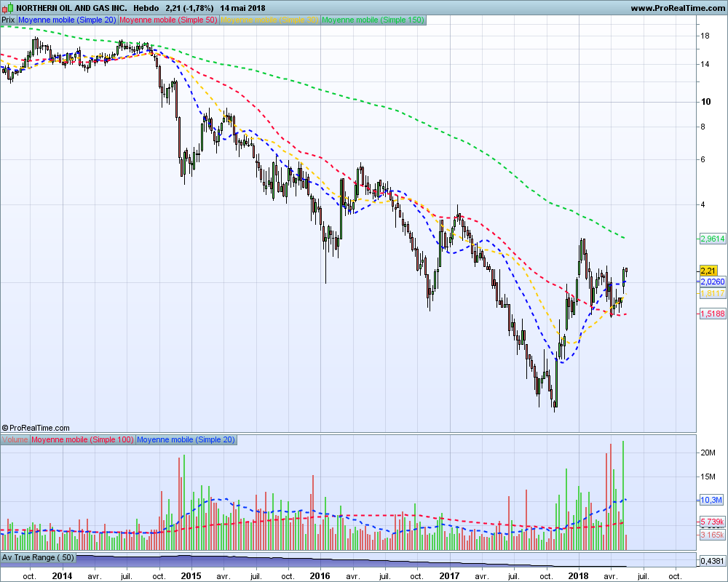
Task: Pick the volume Moyenne mobile (Simple 20) label
Action: click(x=186, y=439)
